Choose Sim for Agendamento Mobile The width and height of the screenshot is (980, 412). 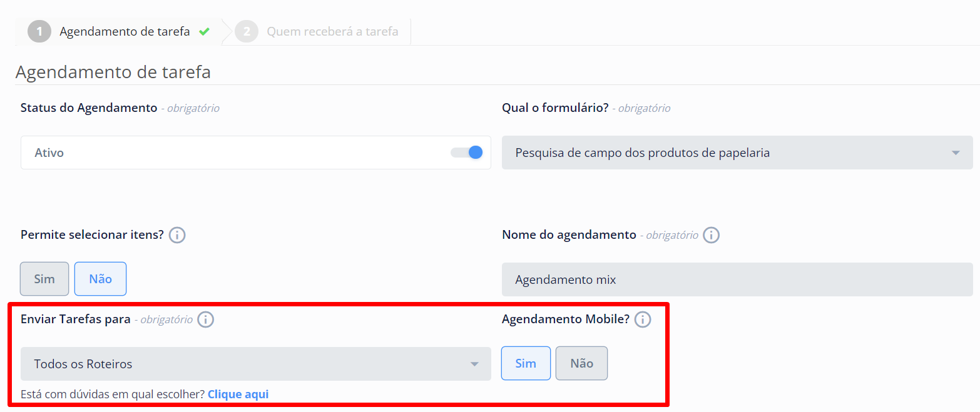(x=526, y=363)
